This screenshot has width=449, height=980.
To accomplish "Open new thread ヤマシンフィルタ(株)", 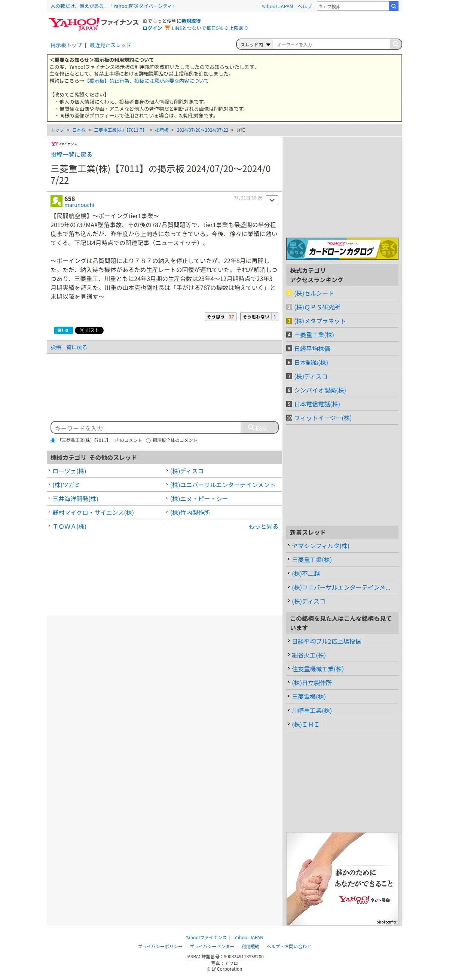I will coord(320,546).
